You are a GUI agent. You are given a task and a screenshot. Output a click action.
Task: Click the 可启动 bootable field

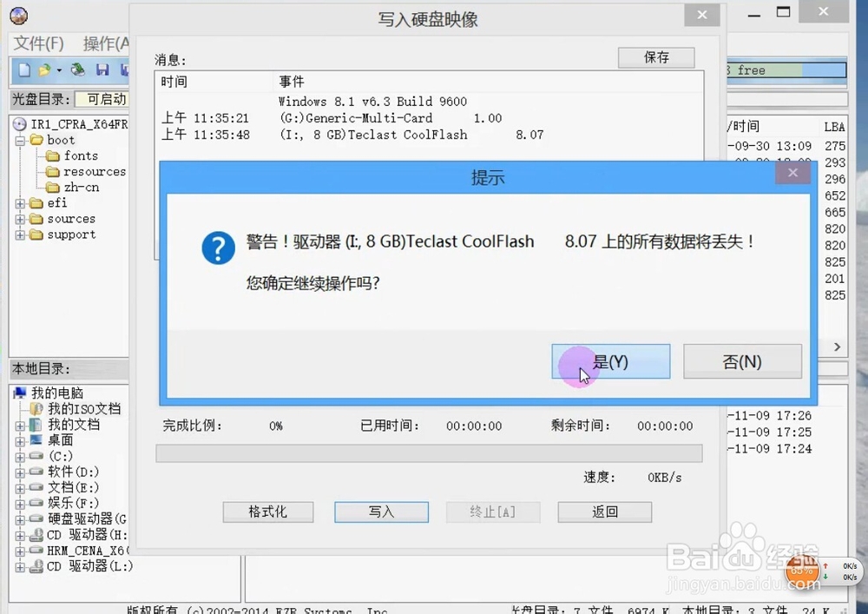coord(102,99)
